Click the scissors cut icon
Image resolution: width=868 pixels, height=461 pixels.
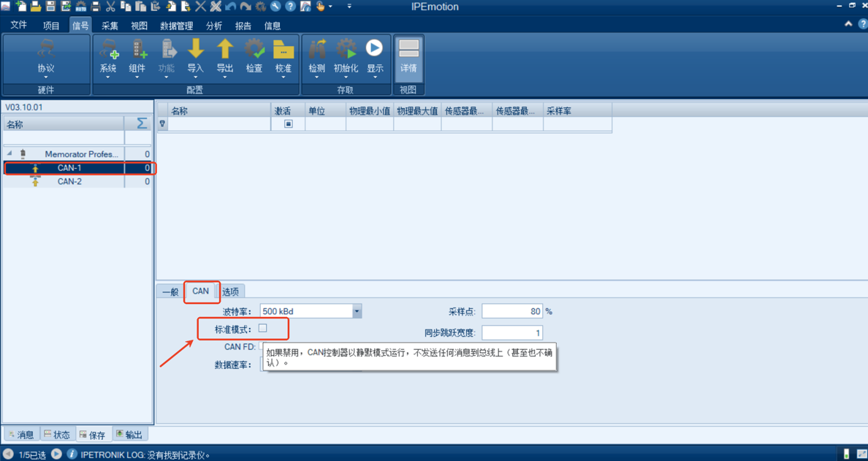click(x=110, y=6)
